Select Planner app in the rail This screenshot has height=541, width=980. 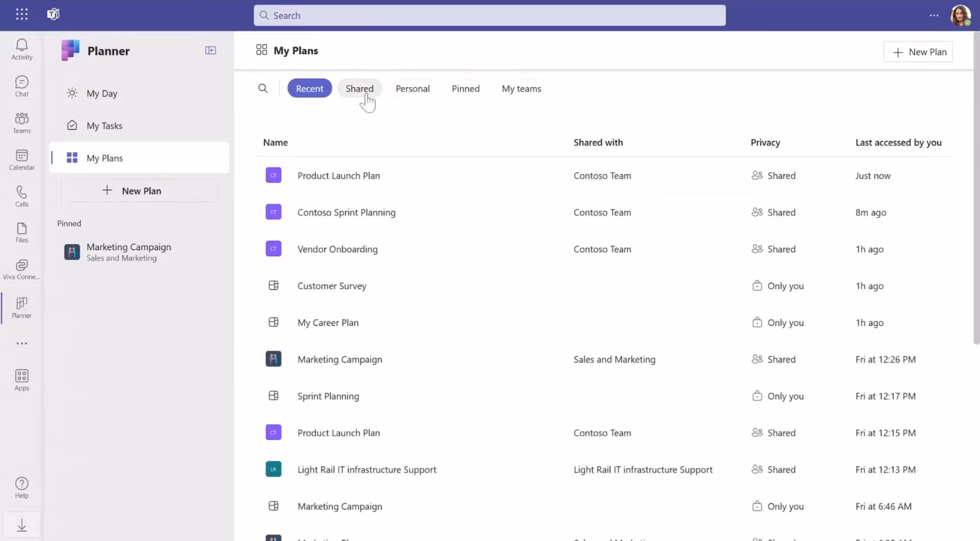(x=22, y=308)
